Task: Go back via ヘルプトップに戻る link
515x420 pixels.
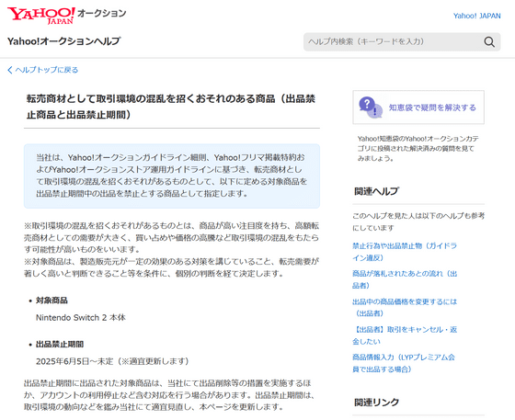Action: 47,70
